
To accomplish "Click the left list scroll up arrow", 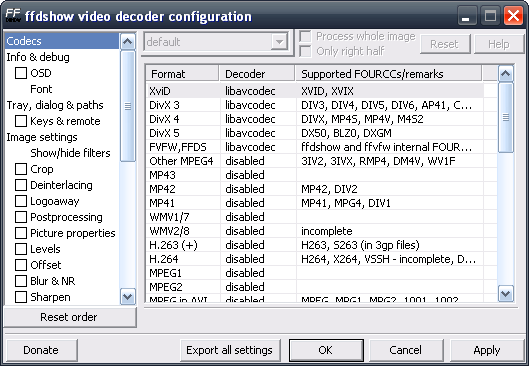I will tap(128, 41).
